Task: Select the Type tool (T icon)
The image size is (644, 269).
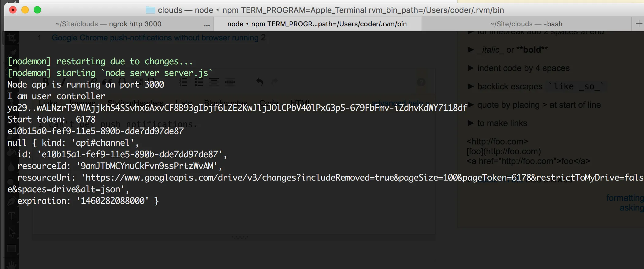Action: click(11, 217)
